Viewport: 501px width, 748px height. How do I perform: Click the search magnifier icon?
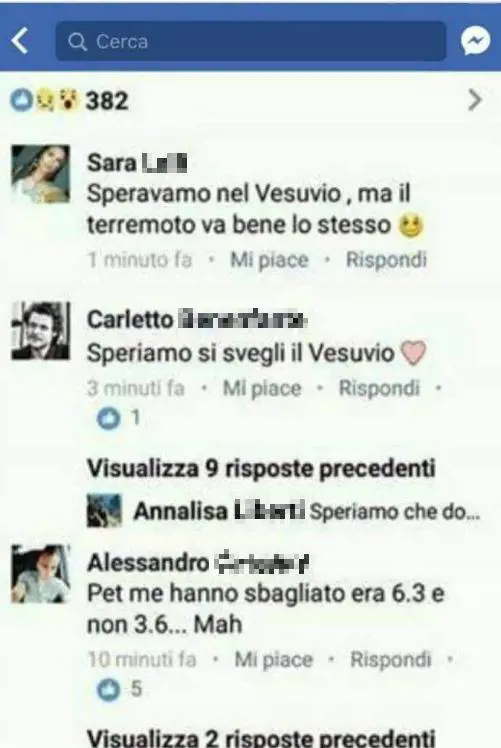coord(77,42)
